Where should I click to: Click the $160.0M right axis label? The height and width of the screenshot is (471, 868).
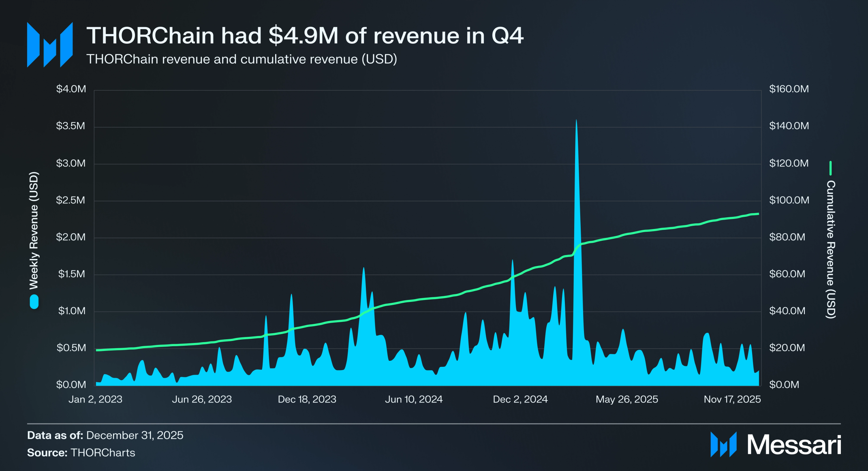tap(789, 89)
